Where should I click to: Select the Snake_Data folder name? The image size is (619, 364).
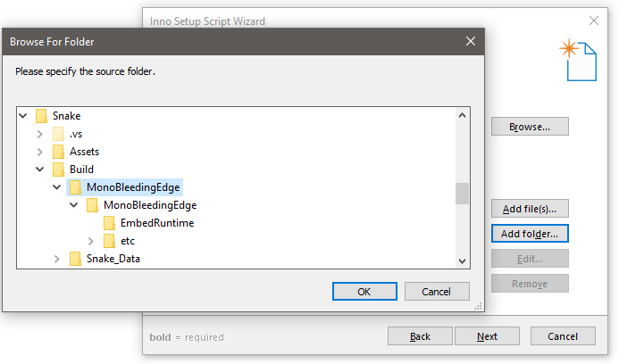coord(113,259)
